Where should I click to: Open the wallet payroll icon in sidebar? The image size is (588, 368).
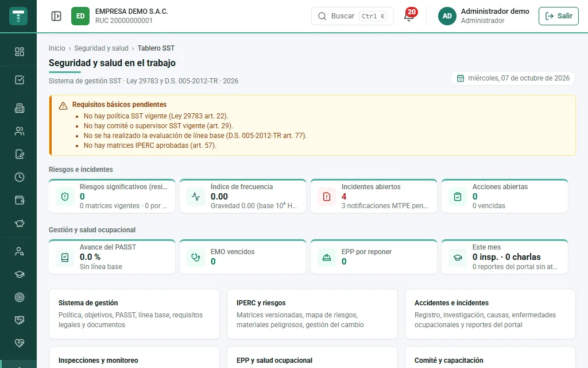tap(20, 200)
